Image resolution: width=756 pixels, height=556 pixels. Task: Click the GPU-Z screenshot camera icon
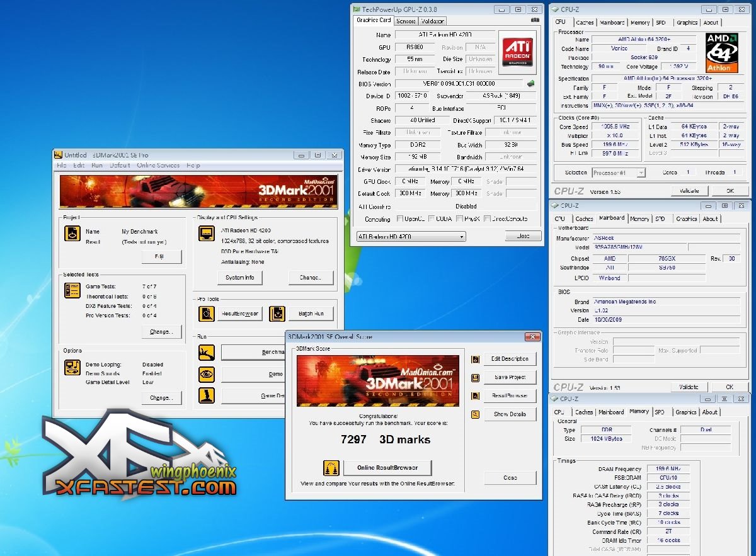(x=535, y=20)
